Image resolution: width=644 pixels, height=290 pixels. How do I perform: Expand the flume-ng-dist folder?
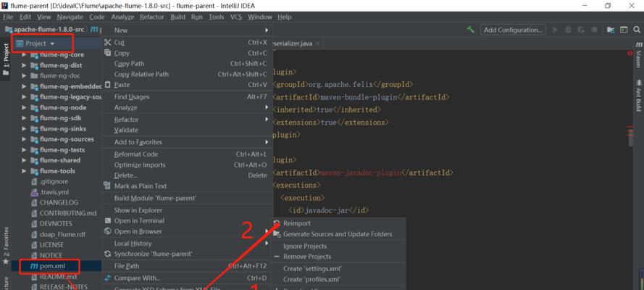(24, 65)
